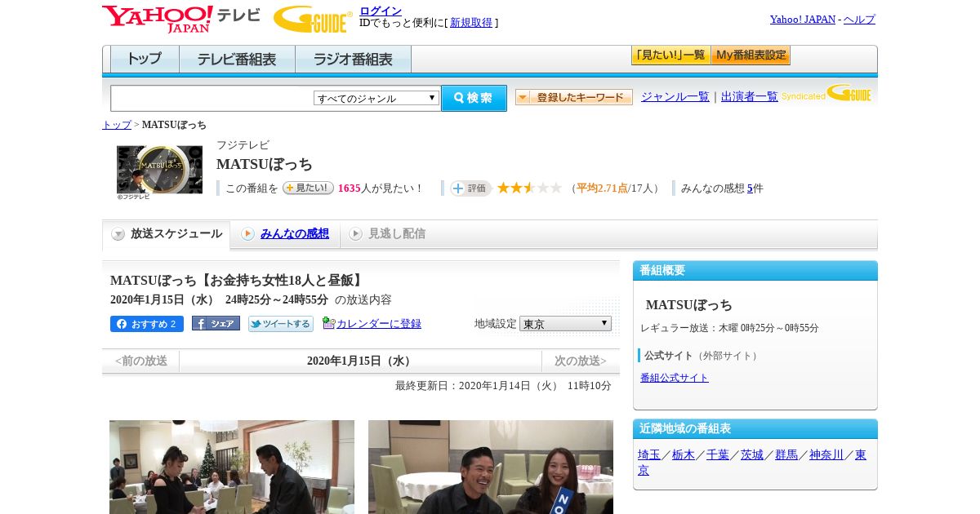Go to <前の放送 previous broadcast
Screen dimensions: 980x514
(141, 361)
